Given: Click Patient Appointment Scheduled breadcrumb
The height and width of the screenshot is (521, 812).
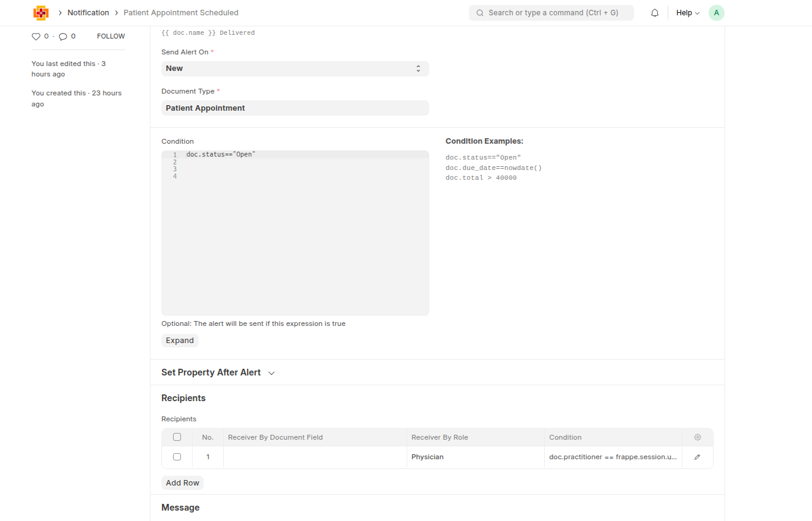Looking at the screenshot, I should 181,13.
